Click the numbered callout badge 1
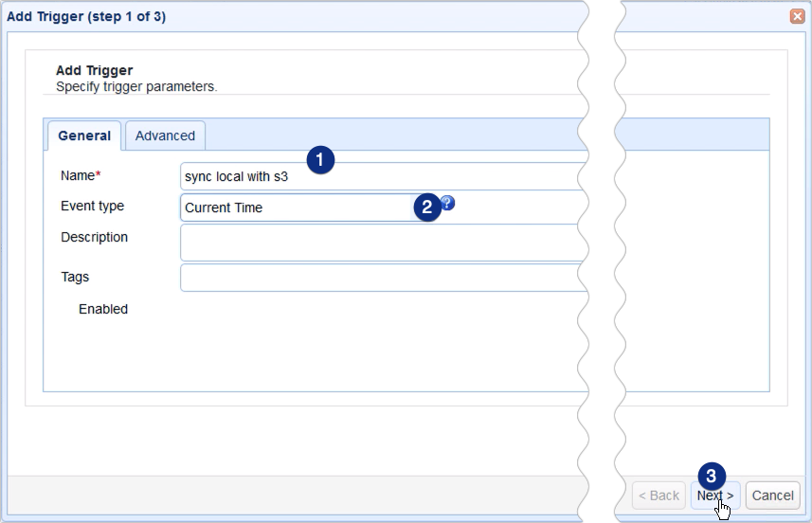Image resolution: width=812 pixels, height=523 pixels. pos(321,159)
